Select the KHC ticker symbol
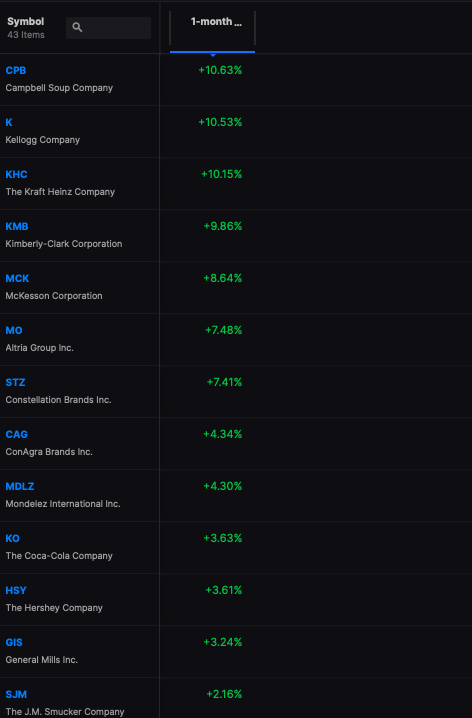This screenshot has height=718, width=472. [x=16, y=174]
